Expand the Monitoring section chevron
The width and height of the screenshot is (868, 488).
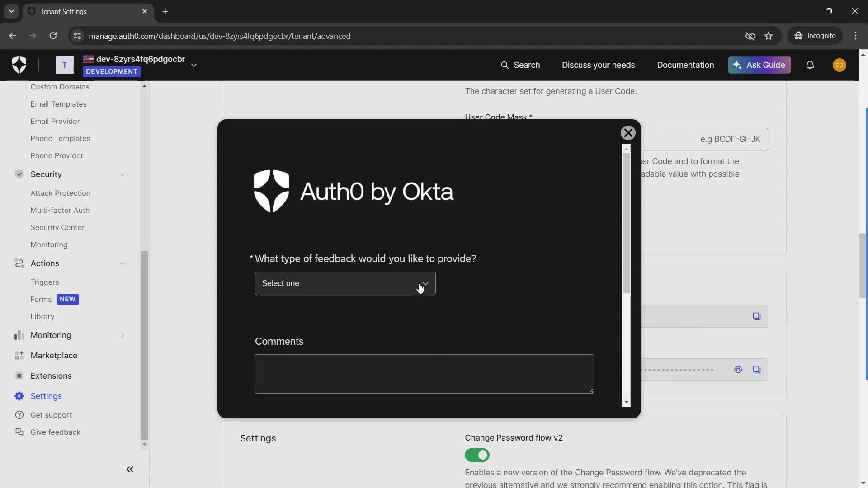pos(122,335)
